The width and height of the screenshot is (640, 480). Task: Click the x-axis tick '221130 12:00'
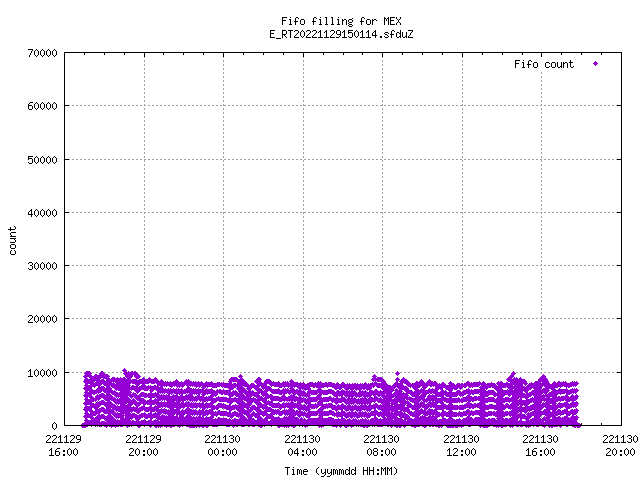[462, 446]
